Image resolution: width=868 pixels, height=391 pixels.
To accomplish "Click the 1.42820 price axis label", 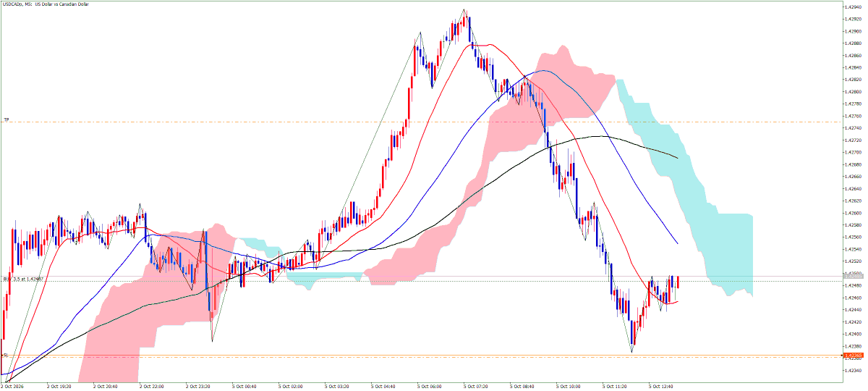I will (853, 80).
